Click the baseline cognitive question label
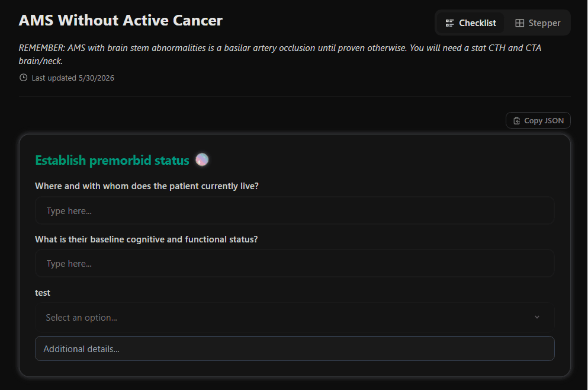 tap(146, 239)
